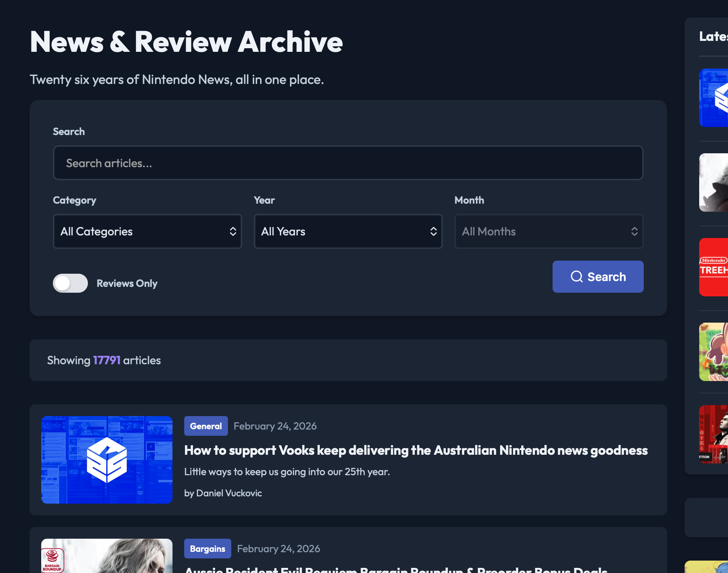
Task: Open the grey character sidebar thumbnail
Action: point(713,182)
